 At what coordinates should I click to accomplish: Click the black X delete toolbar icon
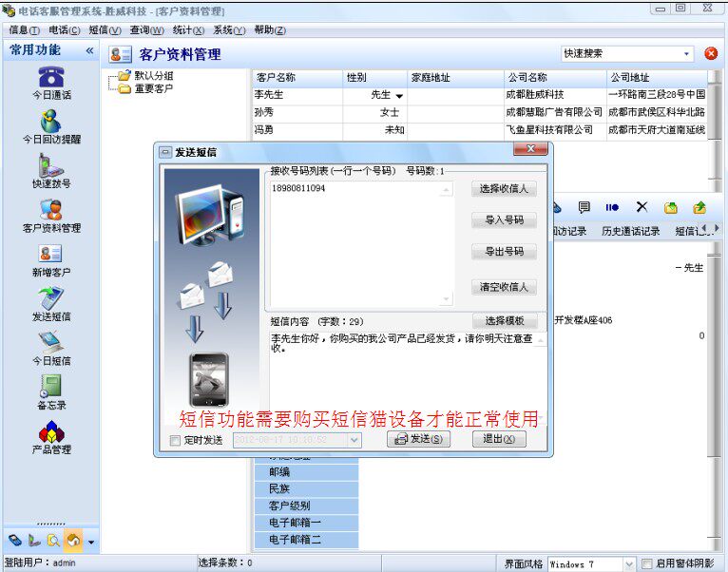tap(642, 207)
